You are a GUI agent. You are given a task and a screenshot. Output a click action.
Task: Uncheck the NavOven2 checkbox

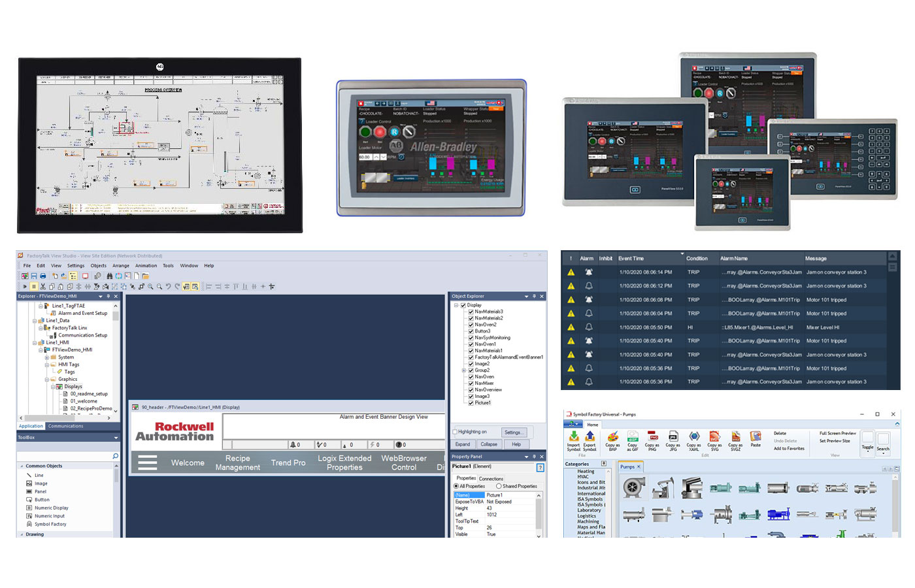click(x=471, y=325)
